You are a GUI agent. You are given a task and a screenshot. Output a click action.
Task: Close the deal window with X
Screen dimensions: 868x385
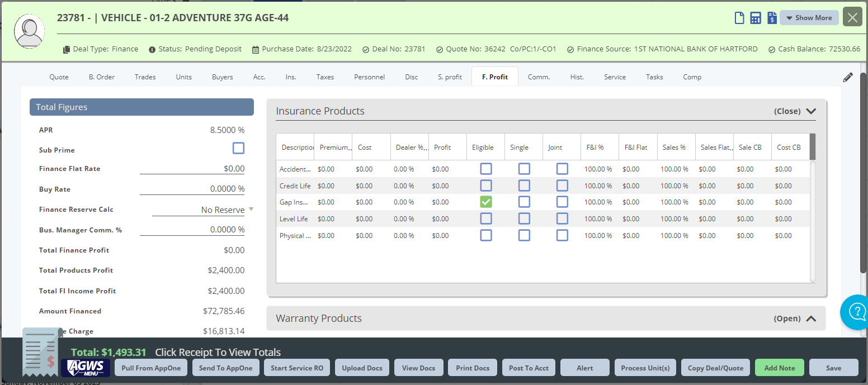(852, 17)
